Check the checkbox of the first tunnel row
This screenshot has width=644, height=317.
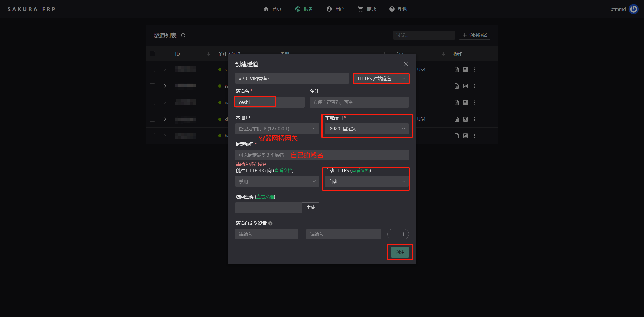(152, 70)
